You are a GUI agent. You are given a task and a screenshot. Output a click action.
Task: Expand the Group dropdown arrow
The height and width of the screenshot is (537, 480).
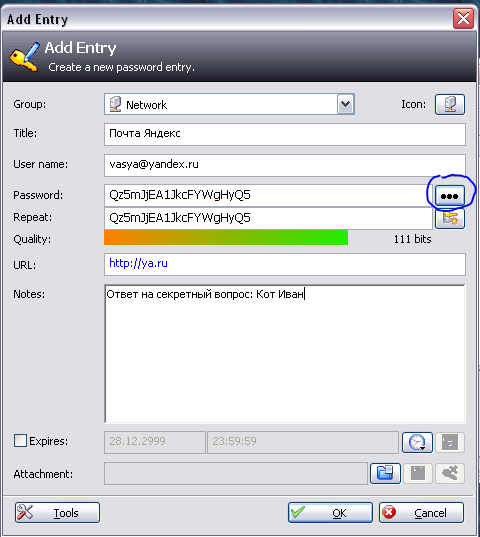(x=345, y=104)
